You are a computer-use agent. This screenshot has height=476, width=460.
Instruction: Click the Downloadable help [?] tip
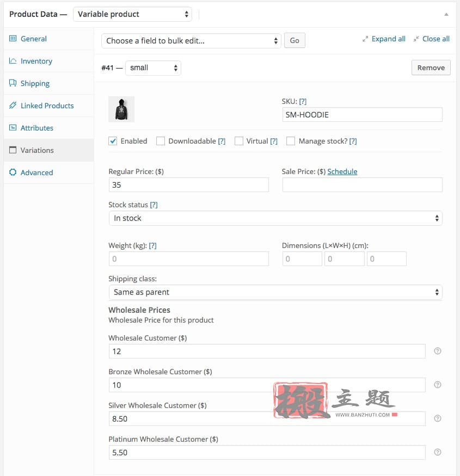point(222,141)
